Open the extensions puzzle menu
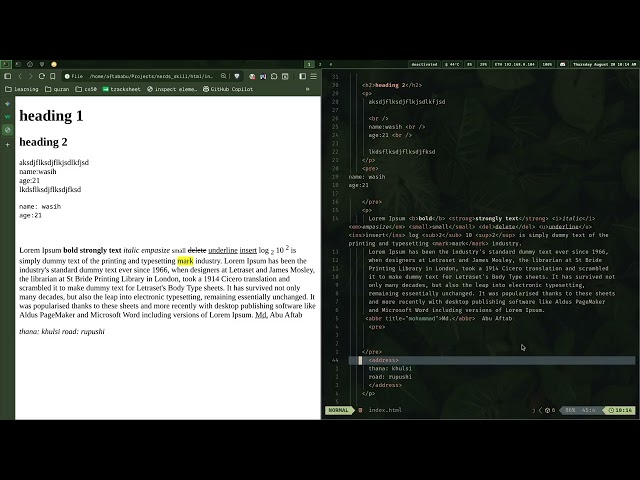Image resolution: width=640 pixels, height=480 pixels. click(274, 76)
